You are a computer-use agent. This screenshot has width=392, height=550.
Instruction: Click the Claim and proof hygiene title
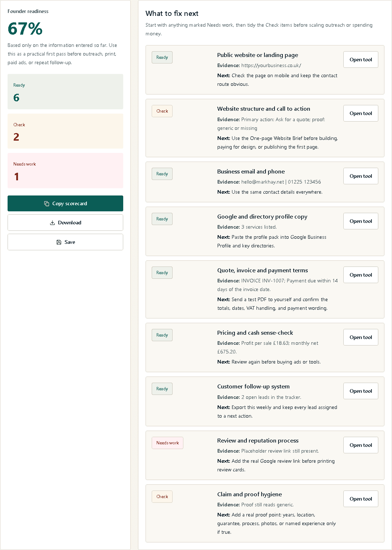click(250, 494)
